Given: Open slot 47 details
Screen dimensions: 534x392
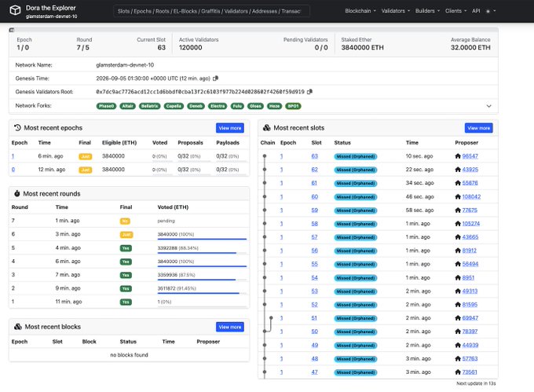Looking at the screenshot, I should (314, 372).
